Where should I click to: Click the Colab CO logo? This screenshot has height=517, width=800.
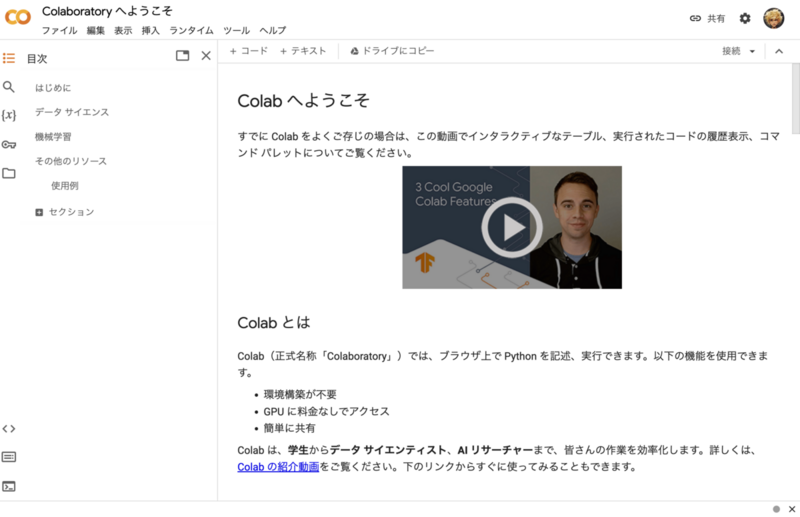coord(18,17)
